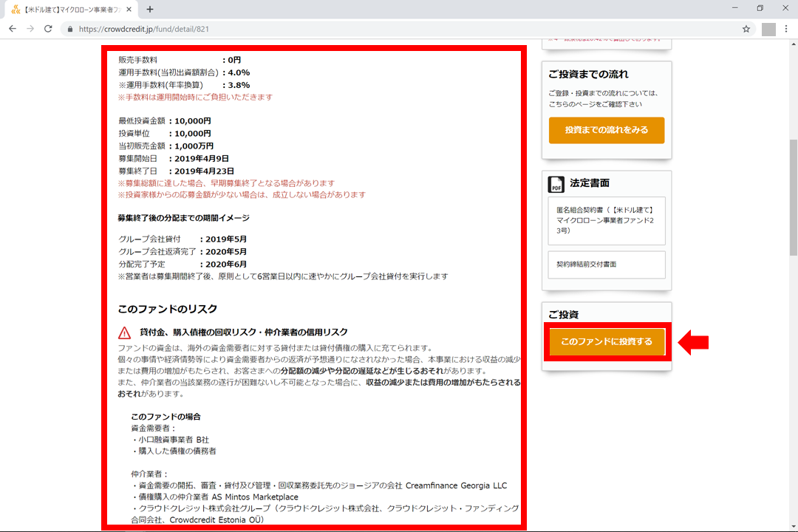Click the gray profile avatar icon

768,30
